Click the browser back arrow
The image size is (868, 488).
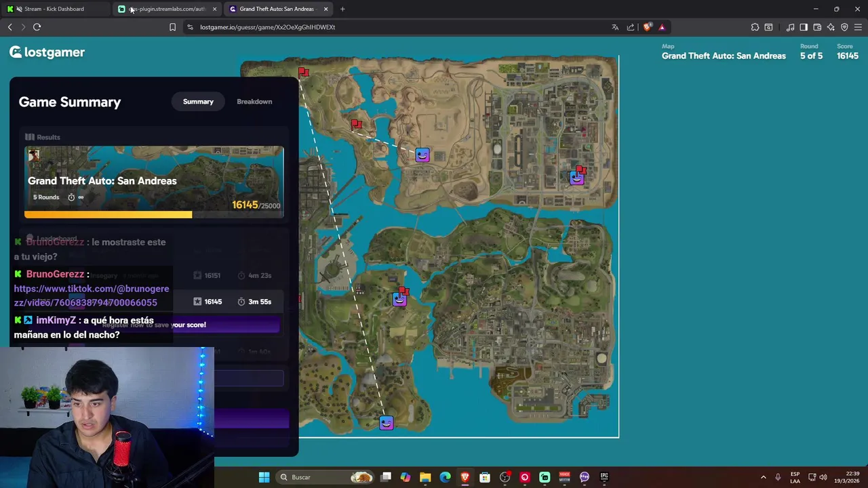(x=9, y=27)
